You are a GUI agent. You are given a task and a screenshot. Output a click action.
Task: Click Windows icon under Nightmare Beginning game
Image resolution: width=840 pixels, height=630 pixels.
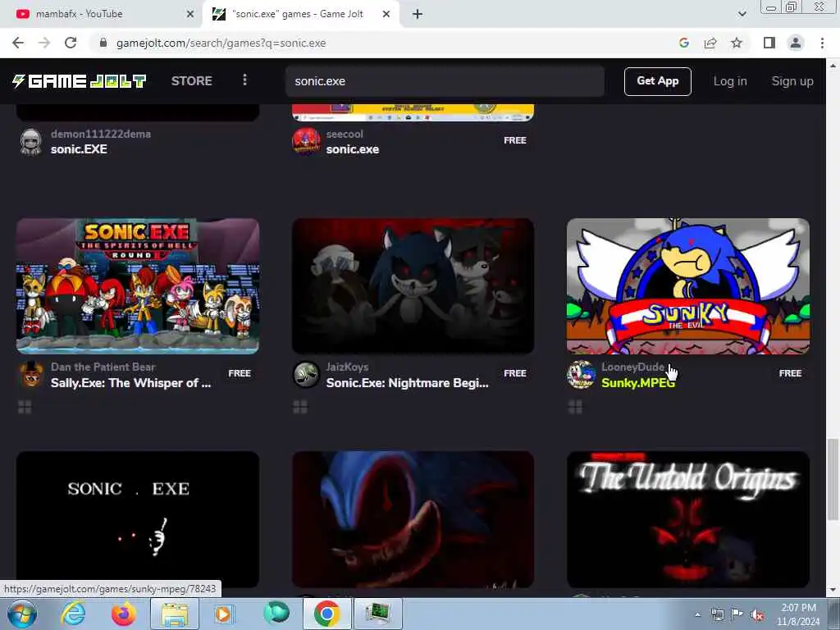[x=300, y=408]
